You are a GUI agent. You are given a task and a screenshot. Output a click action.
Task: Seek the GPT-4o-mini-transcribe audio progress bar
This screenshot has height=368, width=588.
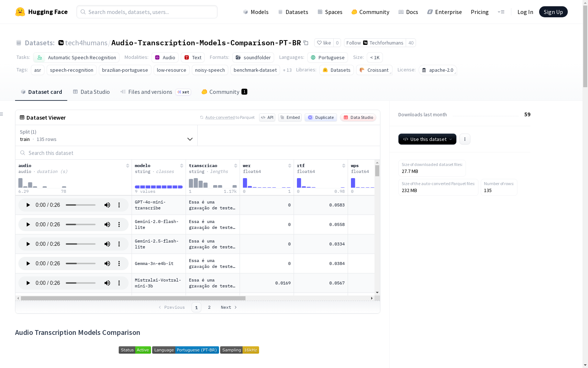pyautogui.click(x=80, y=205)
